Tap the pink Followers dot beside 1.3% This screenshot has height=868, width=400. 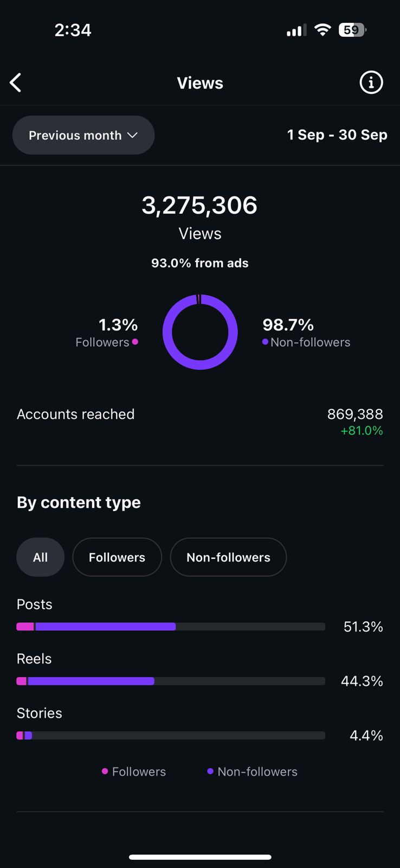pyautogui.click(x=135, y=342)
